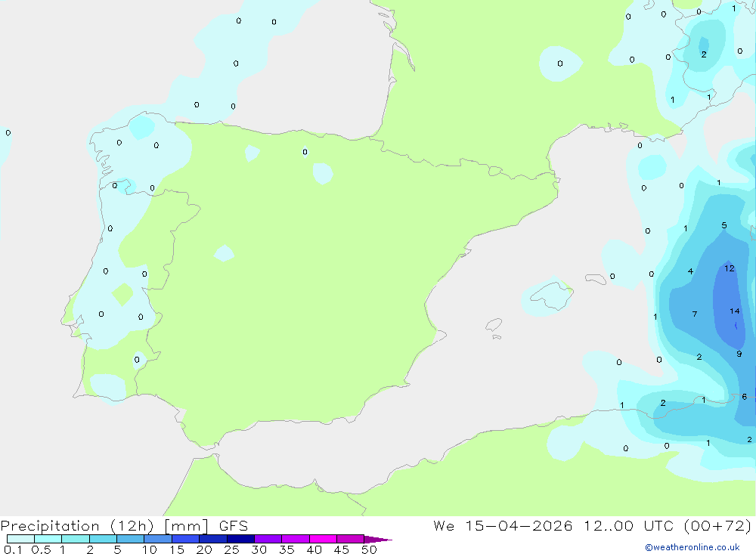The height and width of the screenshot is (554, 756).
Task: Click the legend label "25"
Action: [x=231, y=549]
